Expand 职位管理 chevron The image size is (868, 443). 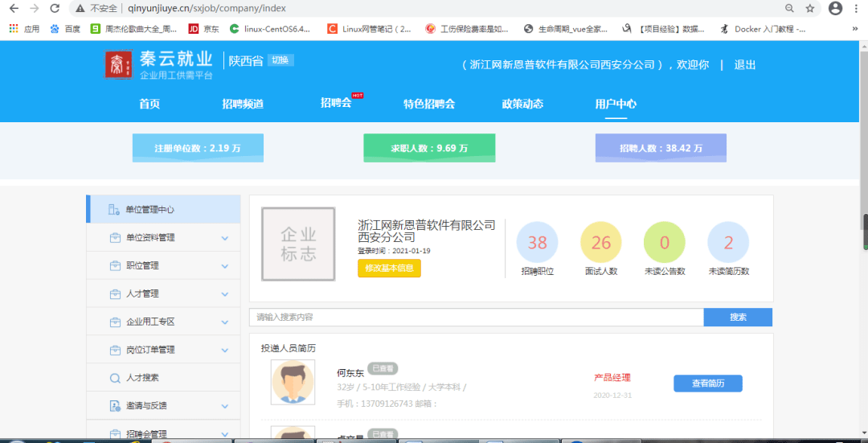225,266
